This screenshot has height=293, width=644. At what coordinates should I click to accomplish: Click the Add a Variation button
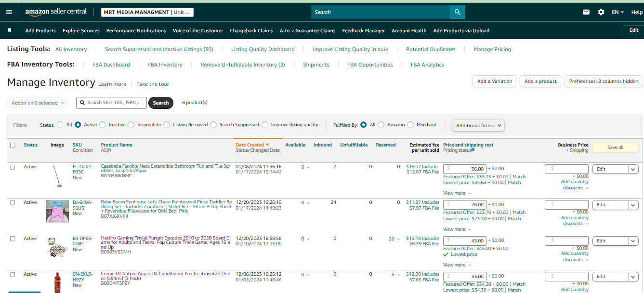[495, 81]
